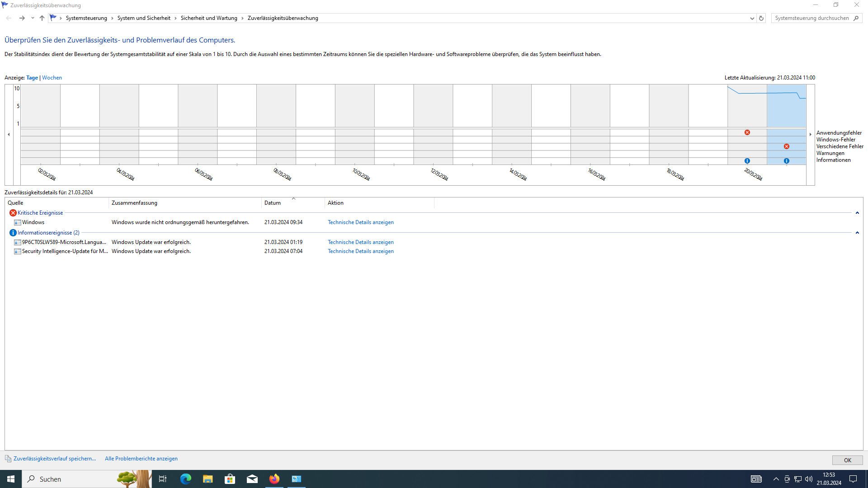Collapse the Informationsereignisse group
Image resolution: width=868 pixels, height=488 pixels.
tap(857, 233)
